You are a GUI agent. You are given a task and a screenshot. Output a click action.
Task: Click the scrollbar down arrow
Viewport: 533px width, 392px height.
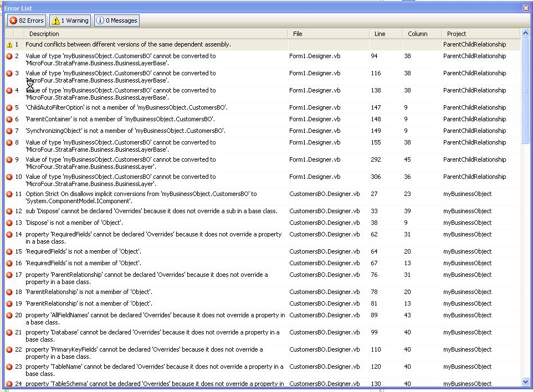pyautogui.click(x=526, y=381)
